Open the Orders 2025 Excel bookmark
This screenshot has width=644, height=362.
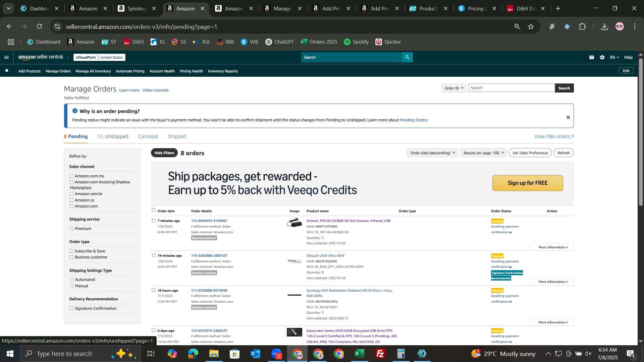click(319, 42)
